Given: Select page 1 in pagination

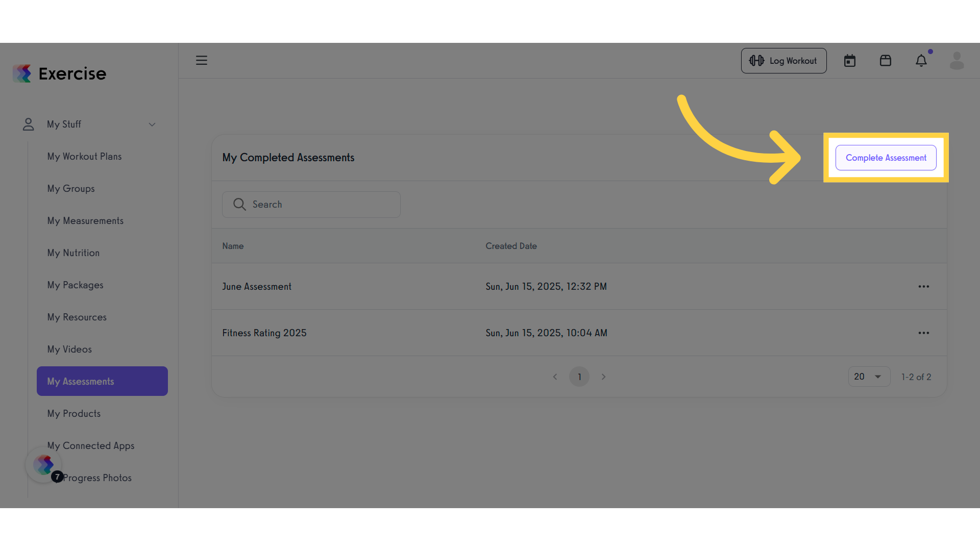Looking at the screenshot, I should click(579, 377).
